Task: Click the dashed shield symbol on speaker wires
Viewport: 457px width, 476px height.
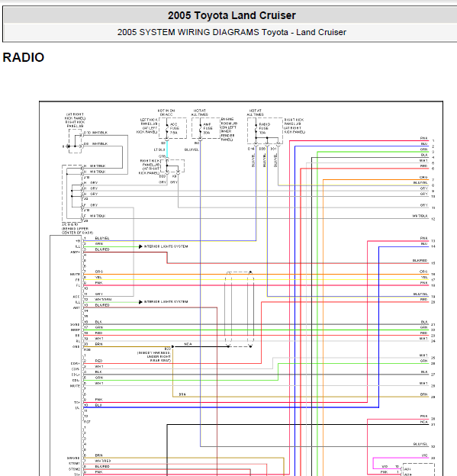Action: 240,309
